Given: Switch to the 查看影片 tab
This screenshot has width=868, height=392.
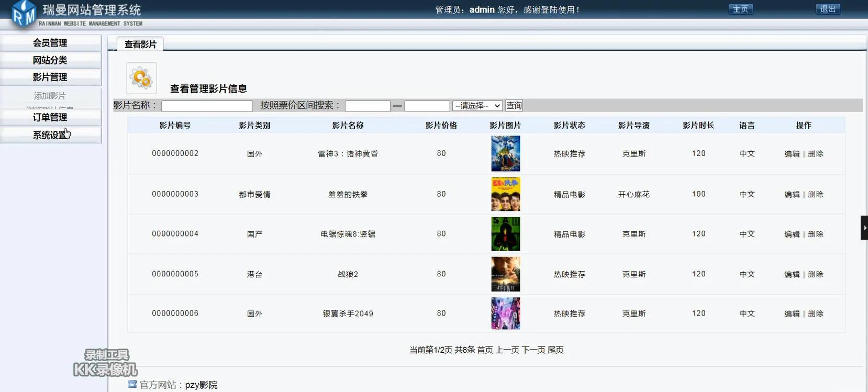Looking at the screenshot, I should [140, 44].
